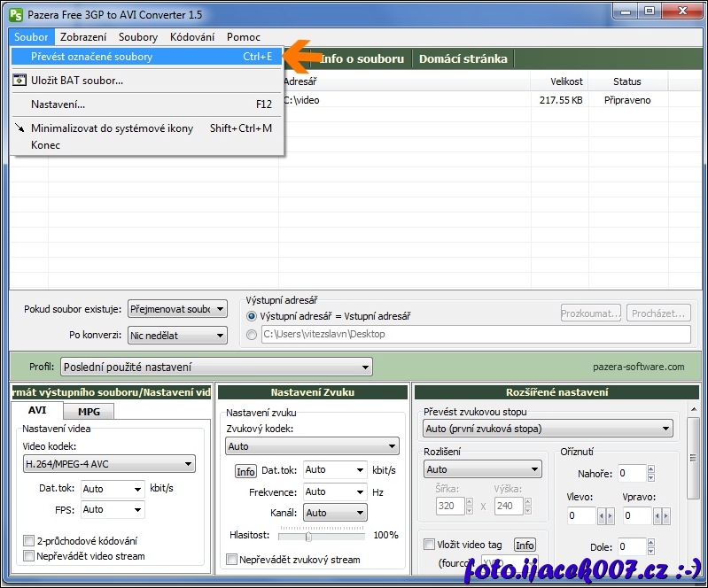Screen dimensions: 708x588
Task: Open the Převést zvukovou stopu dropdown
Action: point(548,429)
